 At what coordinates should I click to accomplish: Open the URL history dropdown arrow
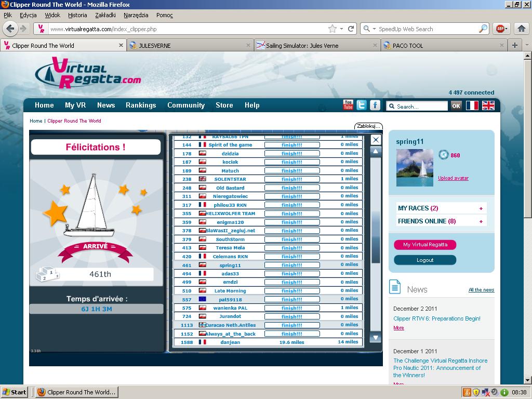click(341, 29)
